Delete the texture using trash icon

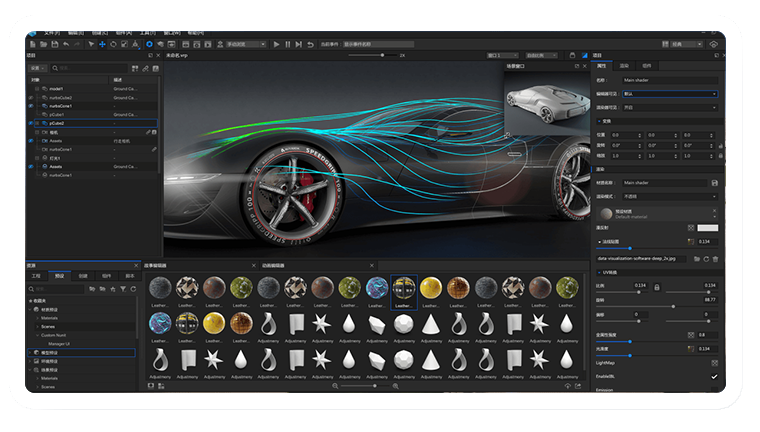click(x=715, y=259)
